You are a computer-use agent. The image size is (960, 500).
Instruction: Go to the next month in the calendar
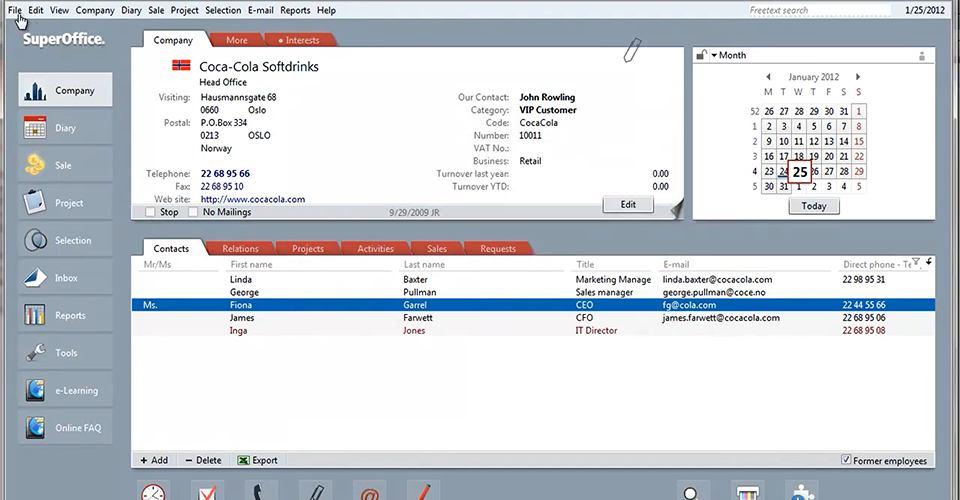(x=858, y=77)
